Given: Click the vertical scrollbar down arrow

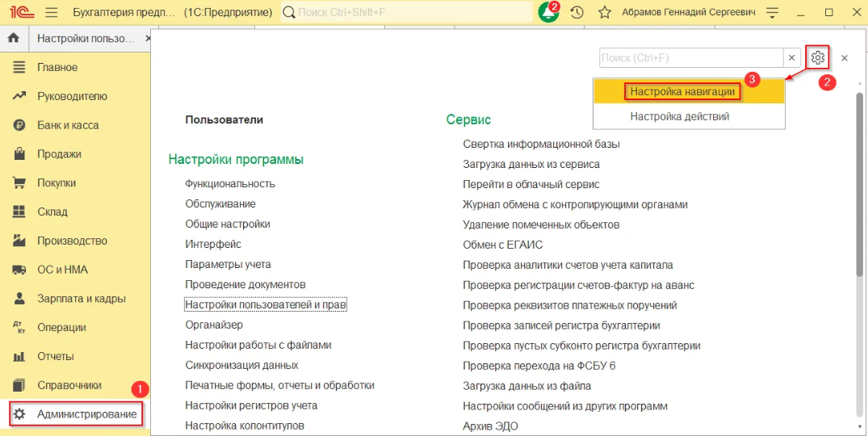Looking at the screenshot, I should [x=859, y=425].
